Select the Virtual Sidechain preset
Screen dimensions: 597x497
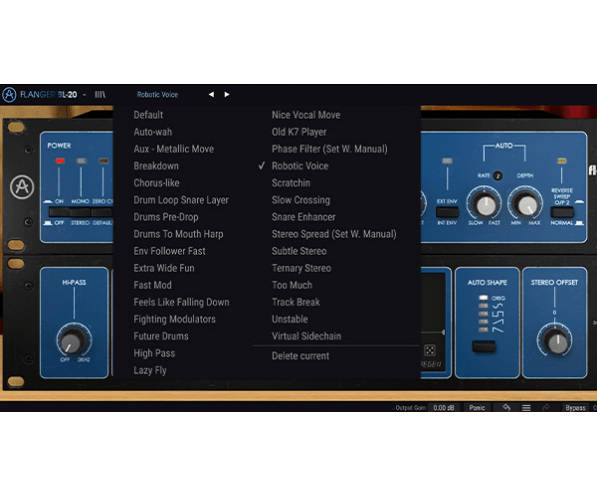click(306, 336)
